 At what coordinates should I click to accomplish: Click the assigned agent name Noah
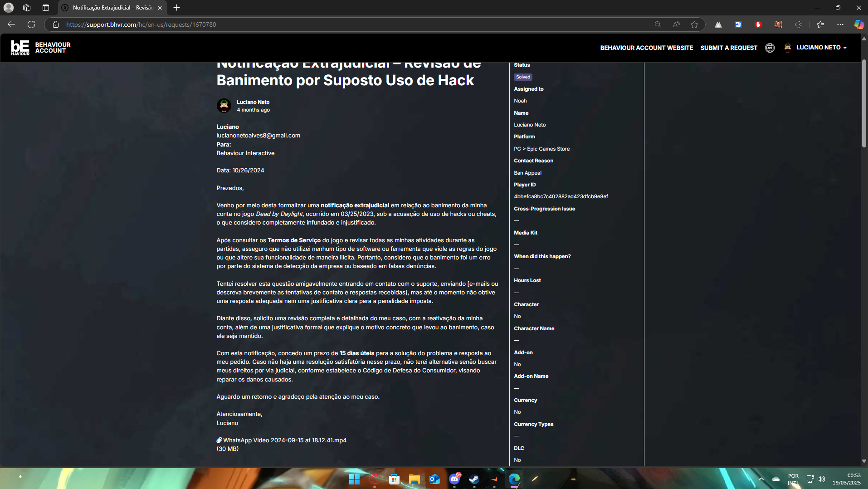coord(520,101)
